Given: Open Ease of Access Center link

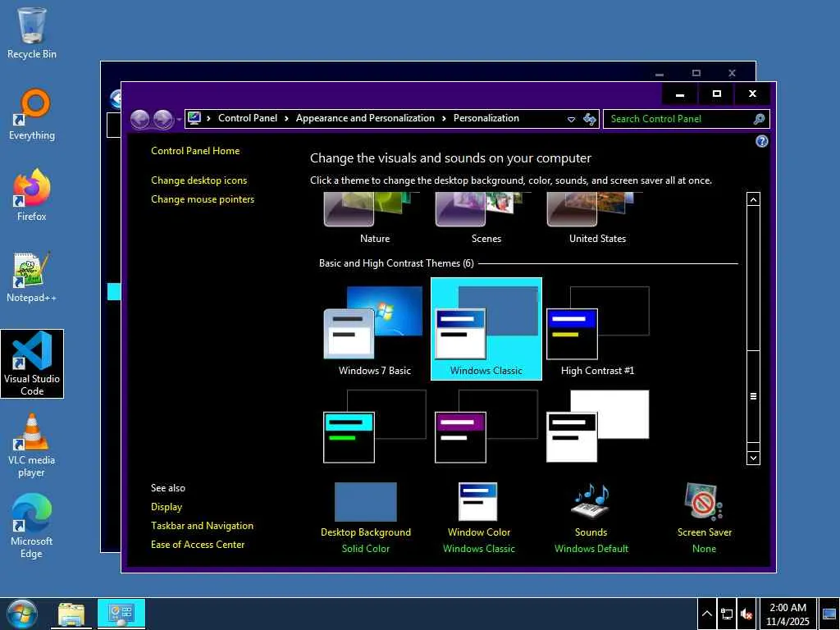Looking at the screenshot, I should coord(197,545).
